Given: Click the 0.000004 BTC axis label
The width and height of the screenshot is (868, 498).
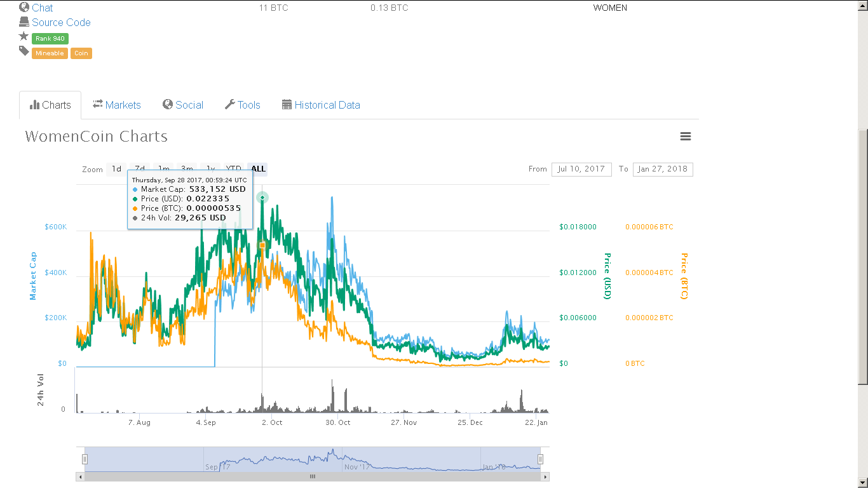Looking at the screenshot, I should coord(649,273).
